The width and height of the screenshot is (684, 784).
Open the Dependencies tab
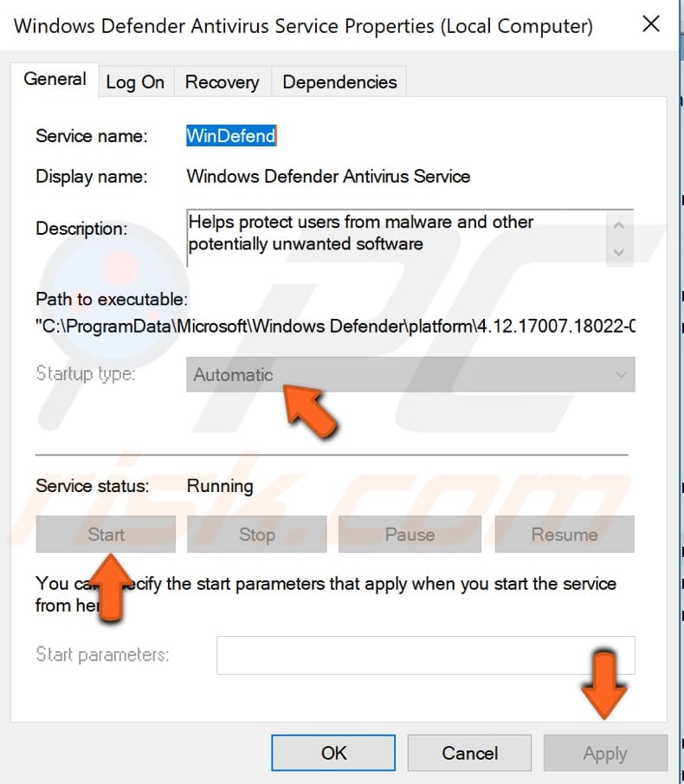coord(339,81)
